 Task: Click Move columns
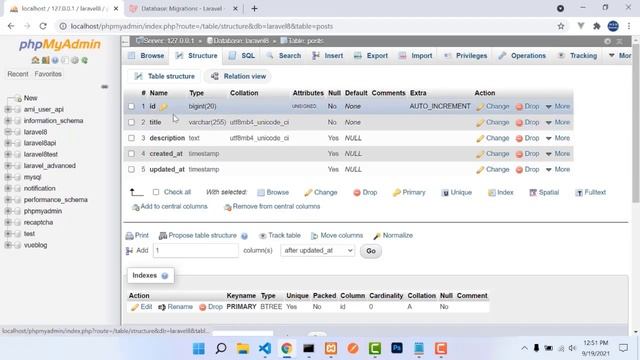point(337,236)
